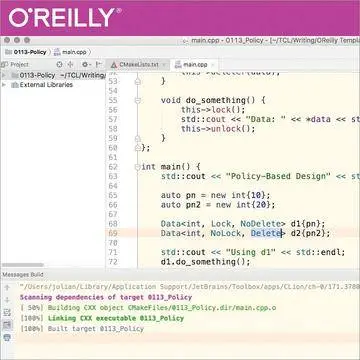Expand the External Libraries tree node

(x=4, y=85)
